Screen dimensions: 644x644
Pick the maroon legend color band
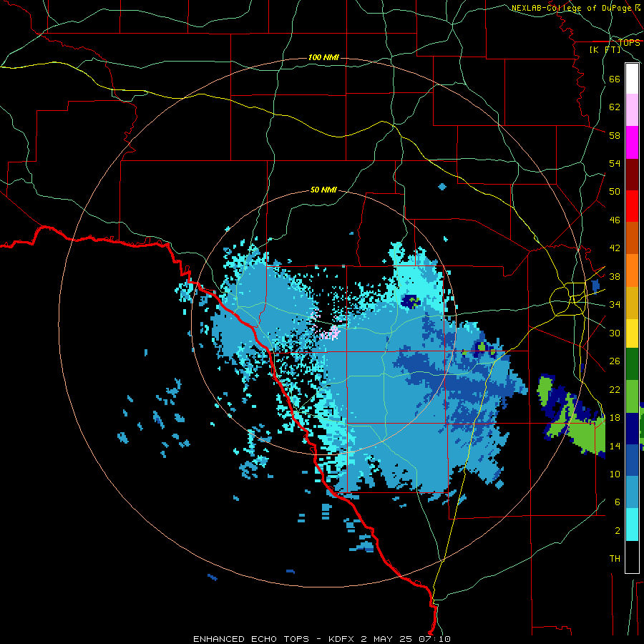[632, 175]
